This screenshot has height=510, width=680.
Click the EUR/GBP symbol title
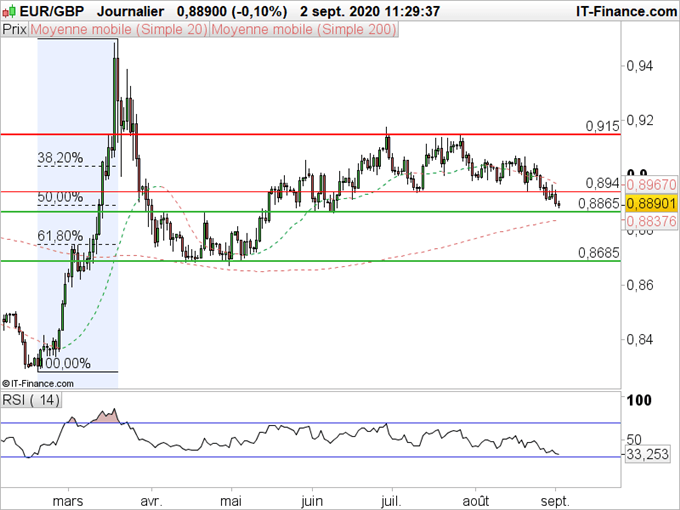(52, 11)
